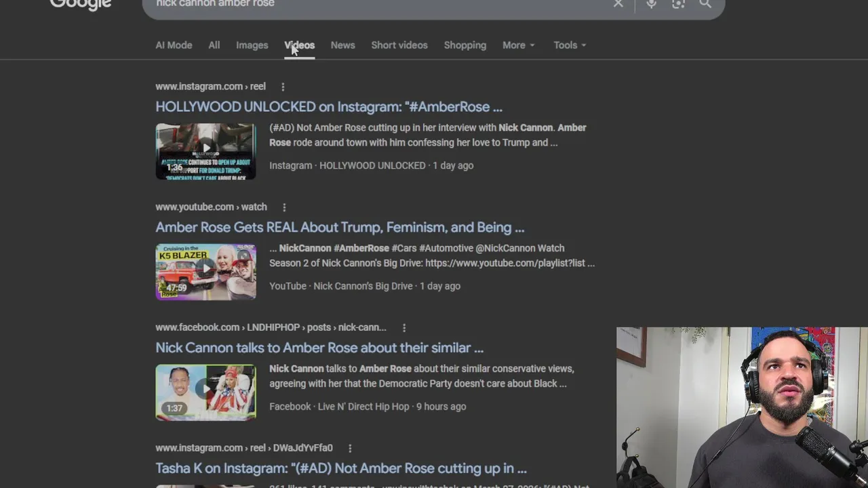The image size is (868, 488).
Task: Submit search with magnifier icon
Action: (705, 3)
